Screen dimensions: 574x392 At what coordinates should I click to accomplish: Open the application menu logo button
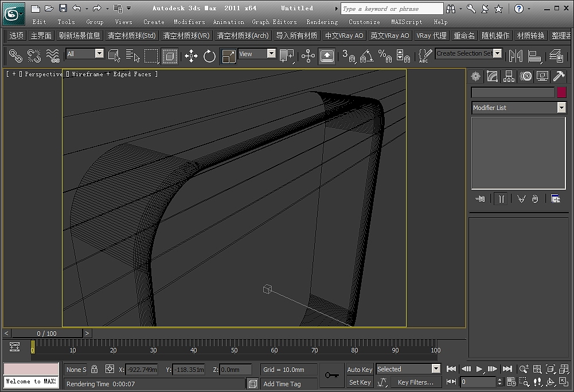(x=14, y=14)
